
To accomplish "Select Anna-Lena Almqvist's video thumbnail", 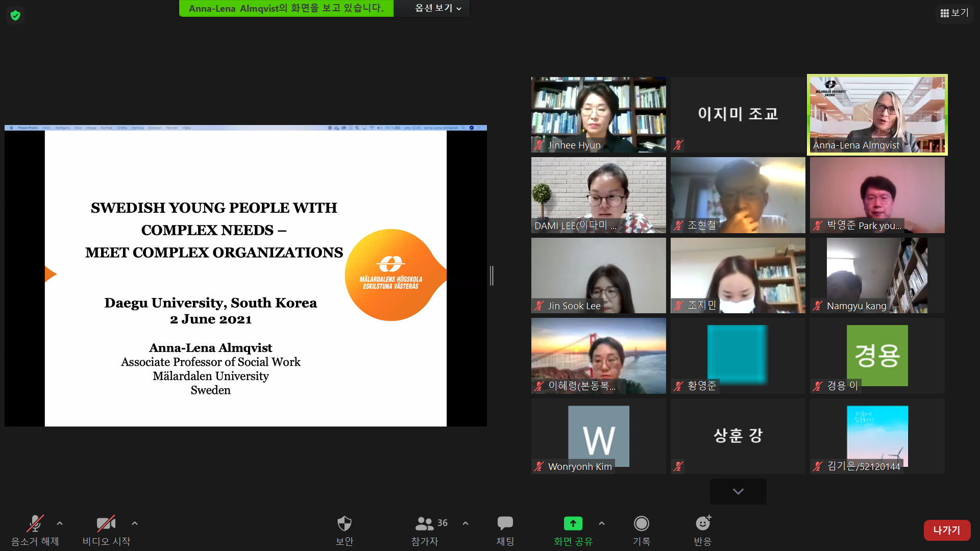I will 877,114.
